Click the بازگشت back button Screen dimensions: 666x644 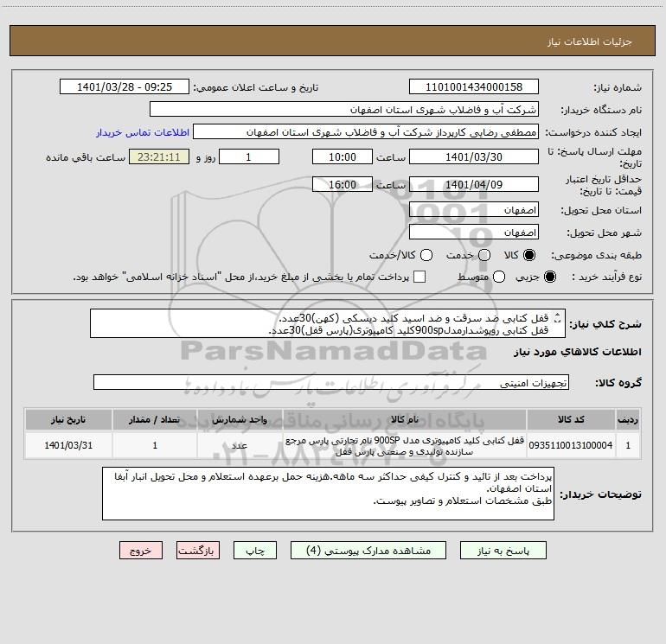coord(198,551)
